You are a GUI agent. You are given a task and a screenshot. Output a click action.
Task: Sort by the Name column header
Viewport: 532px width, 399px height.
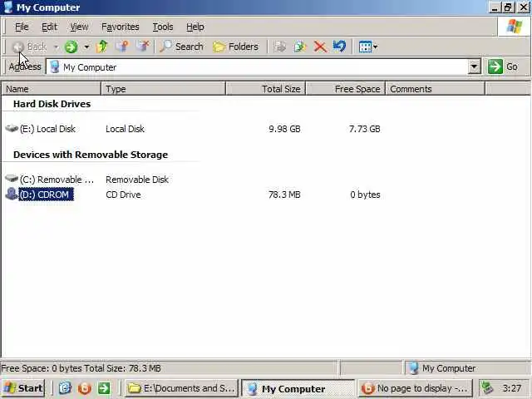52,89
